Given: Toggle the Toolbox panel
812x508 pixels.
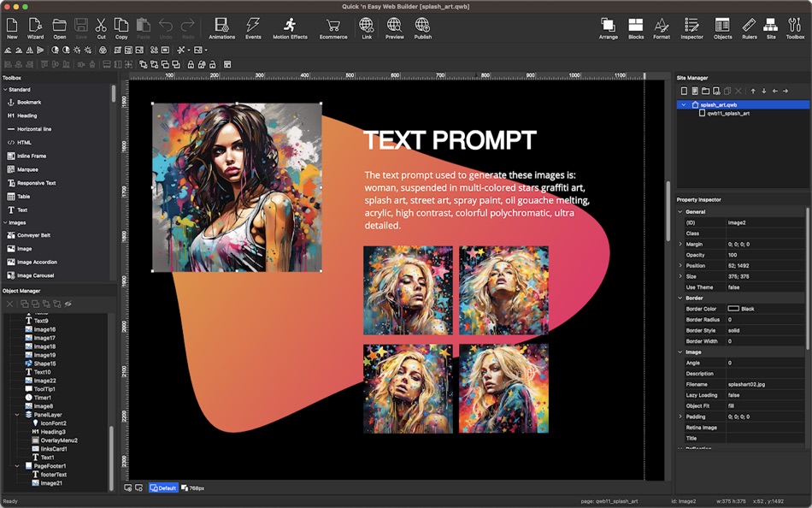Looking at the screenshot, I should coord(795,28).
